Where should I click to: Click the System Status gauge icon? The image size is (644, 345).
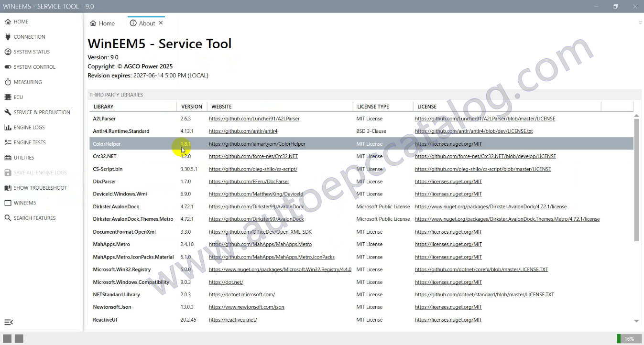point(8,52)
